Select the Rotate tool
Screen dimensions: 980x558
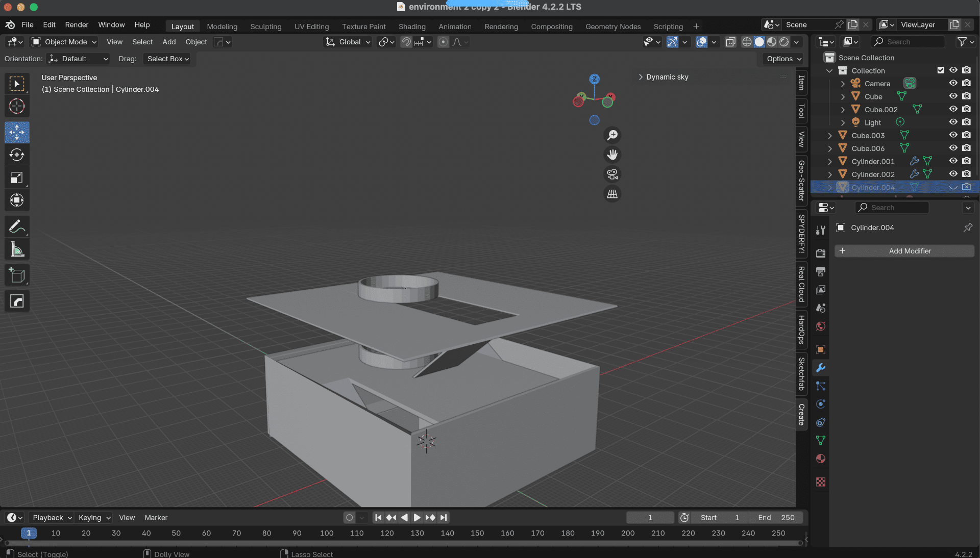(x=17, y=155)
